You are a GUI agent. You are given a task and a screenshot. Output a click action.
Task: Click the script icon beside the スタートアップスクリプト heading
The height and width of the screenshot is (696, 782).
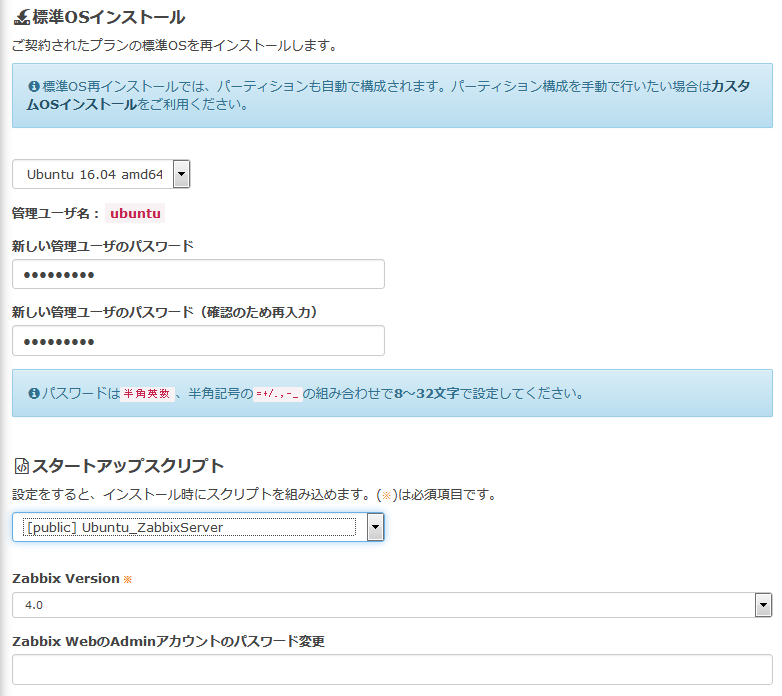21,466
